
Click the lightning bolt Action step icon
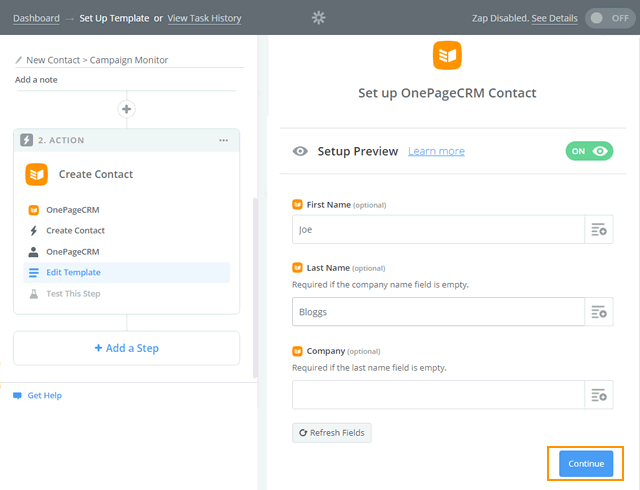[x=27, y=140]
